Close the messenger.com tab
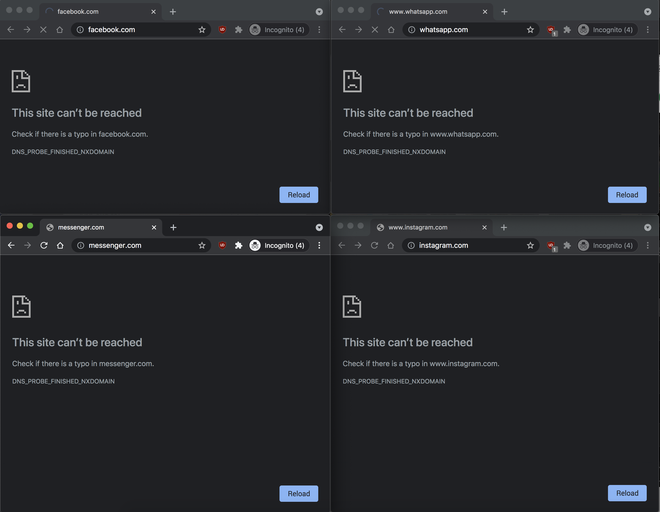 pos(153,227)
